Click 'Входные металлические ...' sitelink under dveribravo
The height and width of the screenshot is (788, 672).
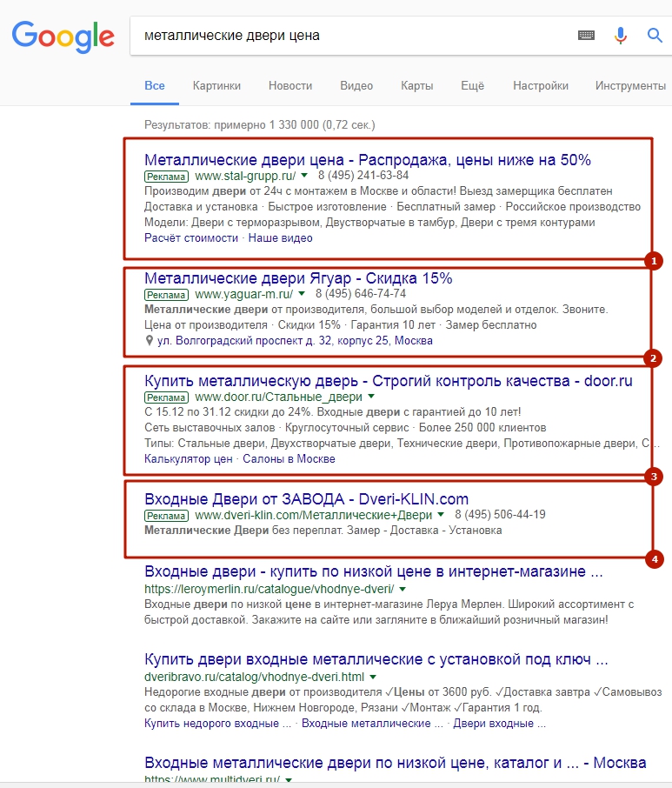(x=372, y=724)
